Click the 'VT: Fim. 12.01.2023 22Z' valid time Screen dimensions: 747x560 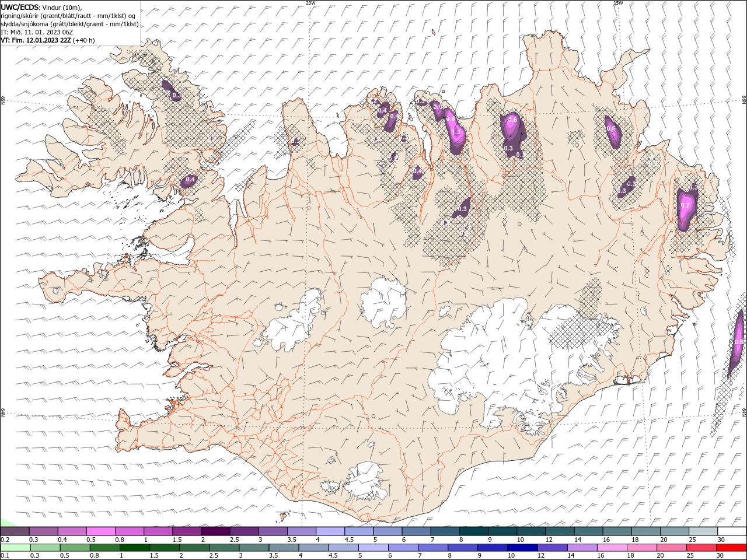point(36,40)
